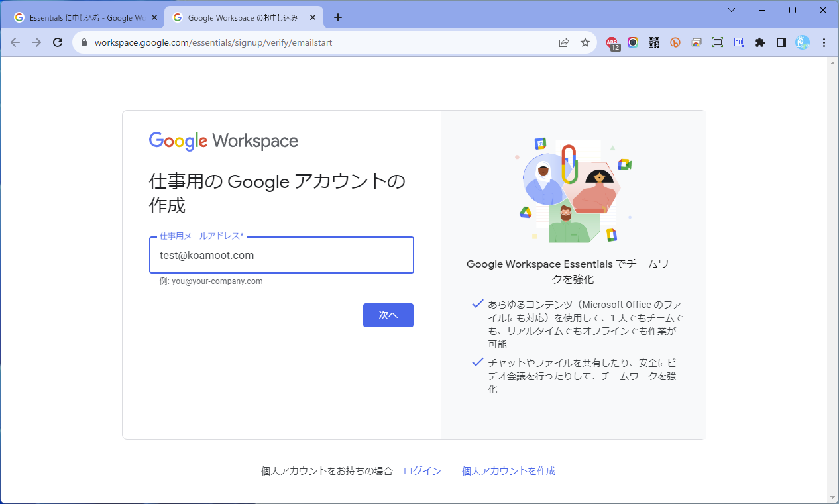Open the QR code generator extension
The height and width of the screenshot is (504, 839).
(x=653, y=42)
